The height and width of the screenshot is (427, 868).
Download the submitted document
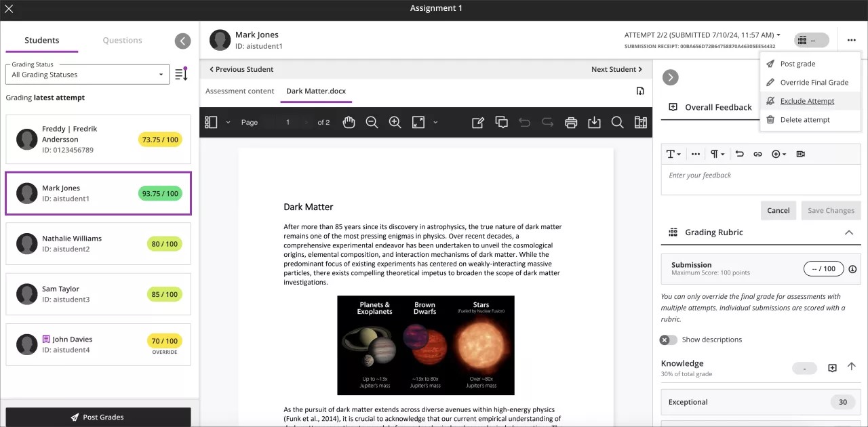(x=594, y=122)
